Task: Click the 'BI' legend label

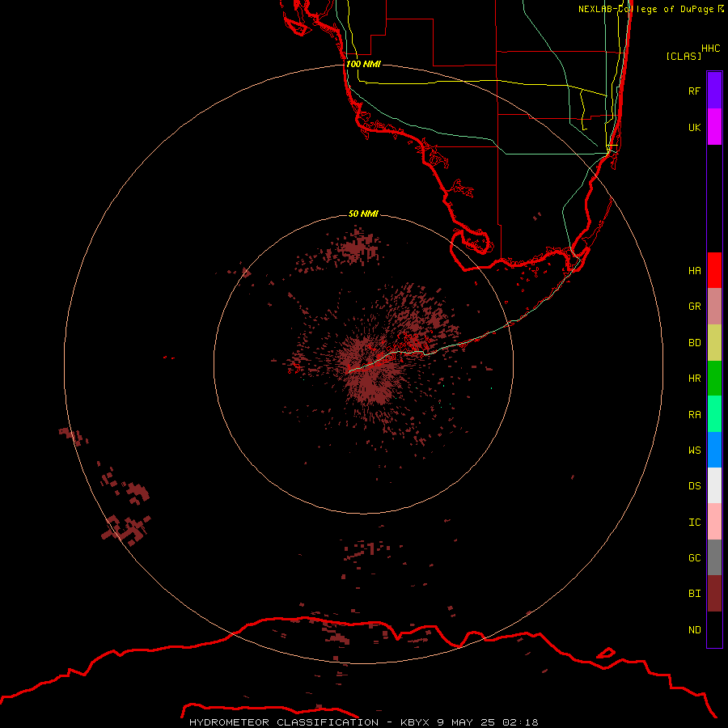Action: 694,594
